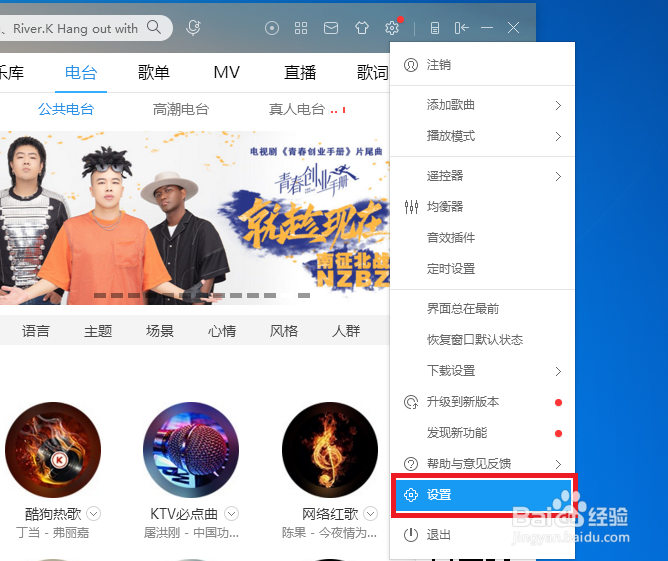Select the 公共电台 sub-tab

(x=66, y=109)
